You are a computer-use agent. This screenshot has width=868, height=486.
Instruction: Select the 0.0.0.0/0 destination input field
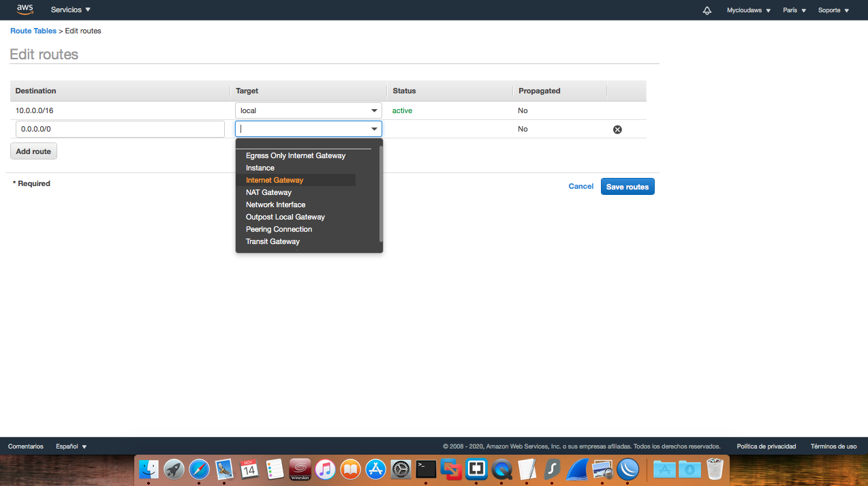[x=119, y=129]
